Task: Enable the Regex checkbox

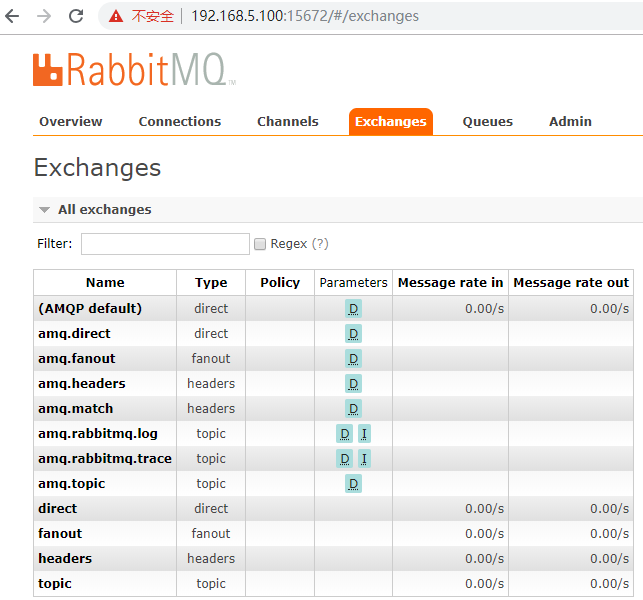Action: click(x=260, y=244)
